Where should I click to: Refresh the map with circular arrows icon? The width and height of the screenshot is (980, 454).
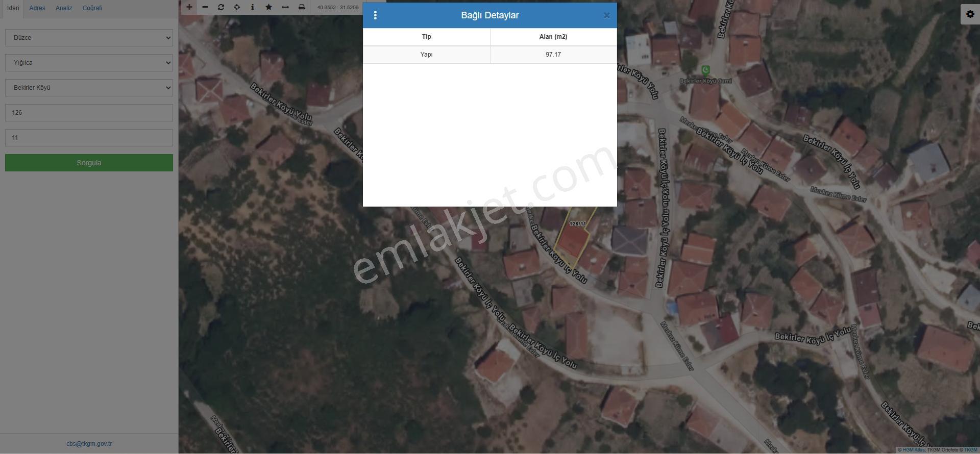pyautogui.click(x=221, y=7)
